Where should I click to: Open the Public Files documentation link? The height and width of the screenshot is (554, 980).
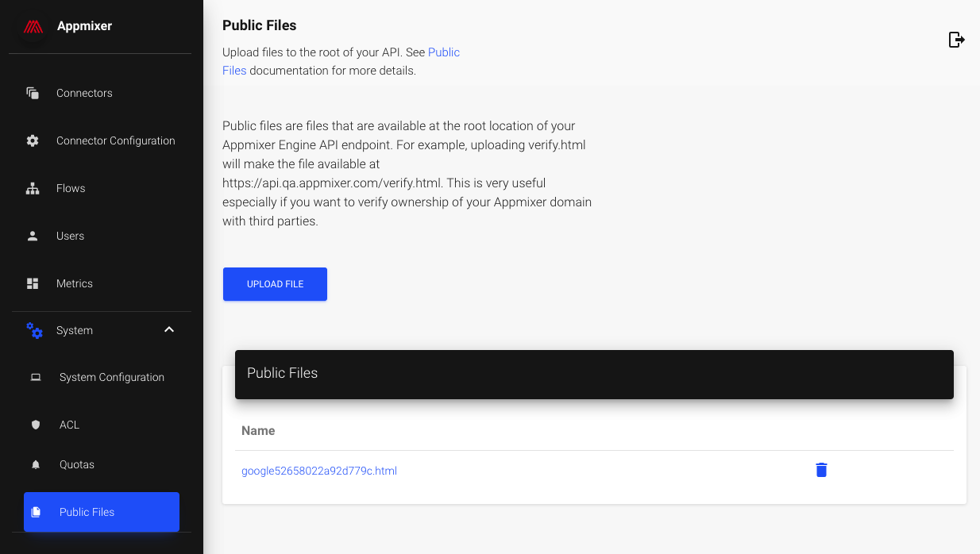click(x=443, y=52)
